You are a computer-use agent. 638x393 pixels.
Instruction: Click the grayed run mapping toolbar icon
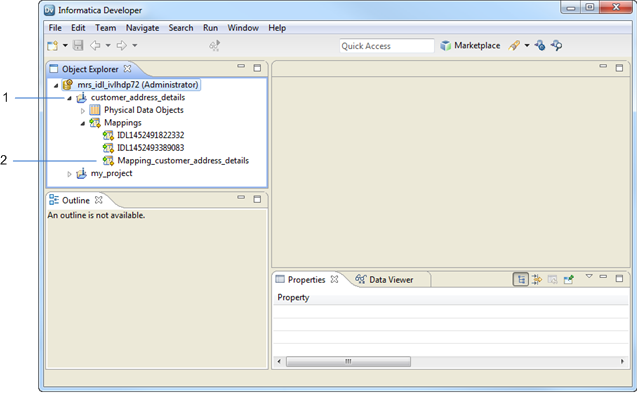[x=214, y=46]
